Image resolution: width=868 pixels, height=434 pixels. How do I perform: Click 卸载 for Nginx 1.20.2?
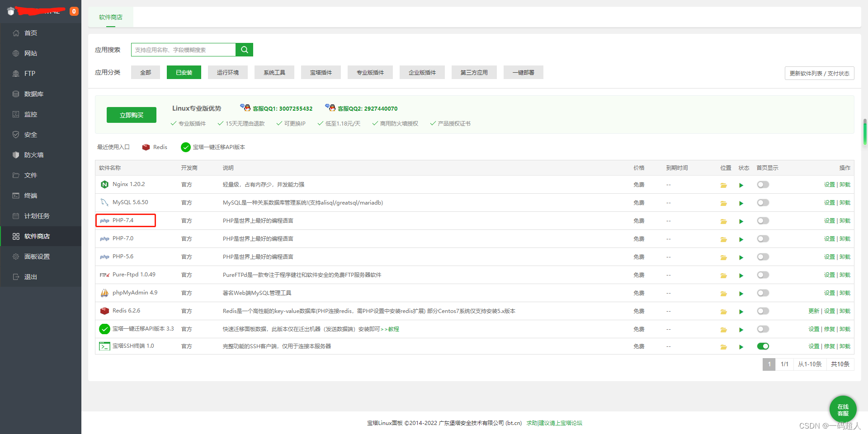pyautogui.click(x=845, y=185)
